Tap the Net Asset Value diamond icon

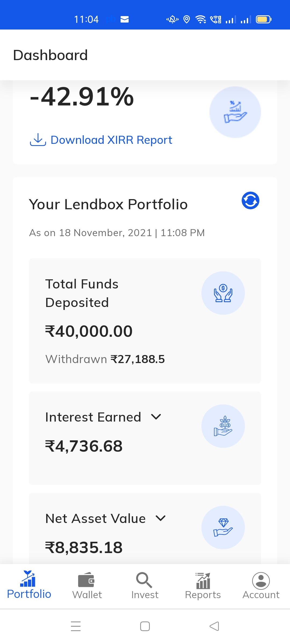pyautogui.click(x=223, y=528)
